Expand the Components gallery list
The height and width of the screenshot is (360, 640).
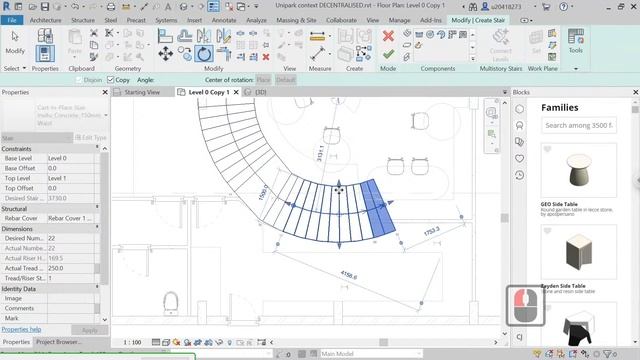click(x=473, y=58)
